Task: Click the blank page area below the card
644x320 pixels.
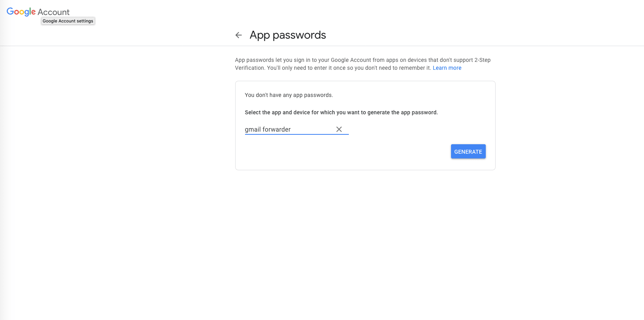Action: point(365,236)
